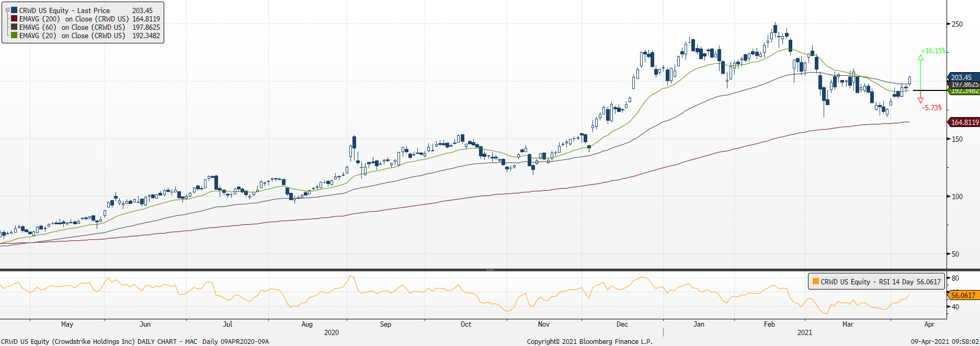
Task: Click the 164.8119 value in the legend
Action: (146, 19)
